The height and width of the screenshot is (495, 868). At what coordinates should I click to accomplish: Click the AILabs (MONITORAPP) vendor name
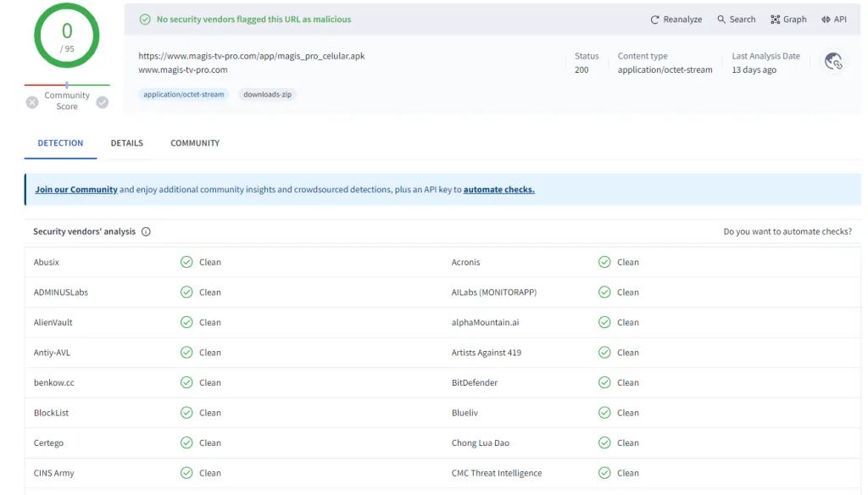pyautogui.click(x=494, y=292)
